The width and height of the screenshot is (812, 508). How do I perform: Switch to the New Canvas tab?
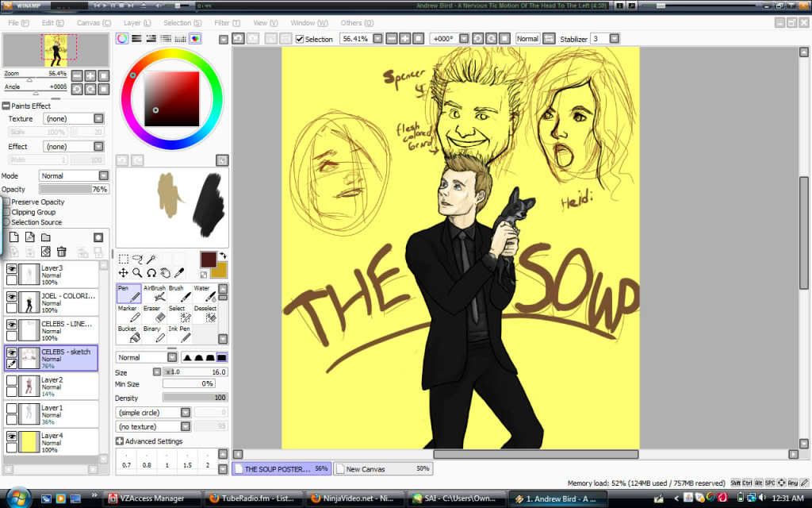tap(383, 468)
